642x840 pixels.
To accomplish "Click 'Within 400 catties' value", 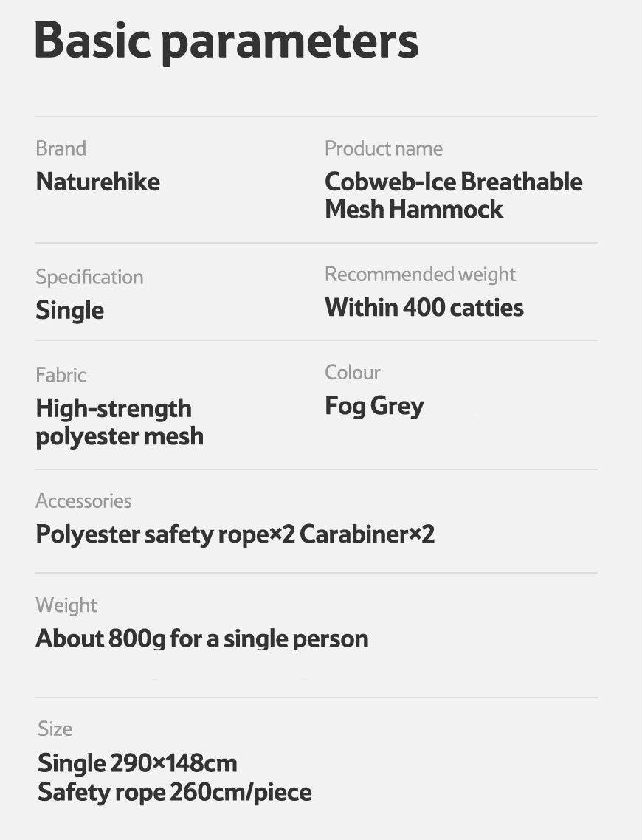I will click(x=424, y=308).
